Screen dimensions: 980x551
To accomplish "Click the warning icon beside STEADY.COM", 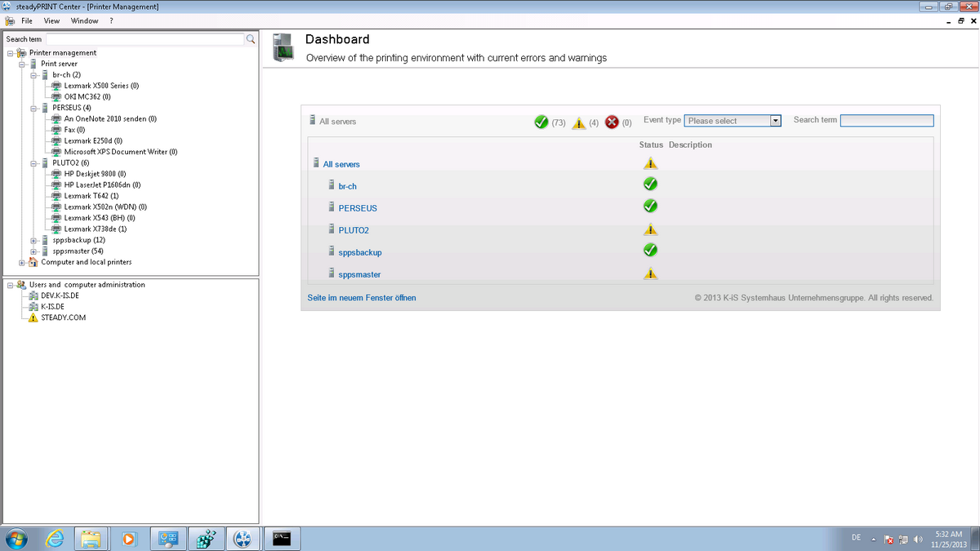I will point(33,318).
